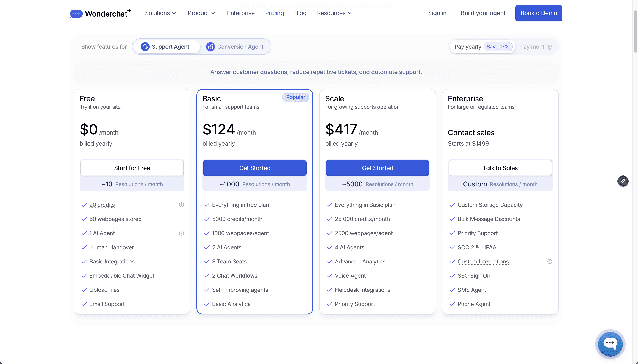Image resolution: width=638 pixels, height=364 pixels.
Task: Click the $124 /month price
Action: pos(229,129)
